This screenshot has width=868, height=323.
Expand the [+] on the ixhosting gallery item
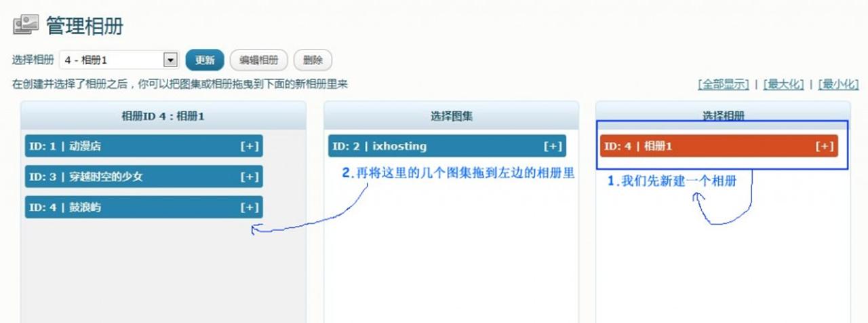(553, 147)
